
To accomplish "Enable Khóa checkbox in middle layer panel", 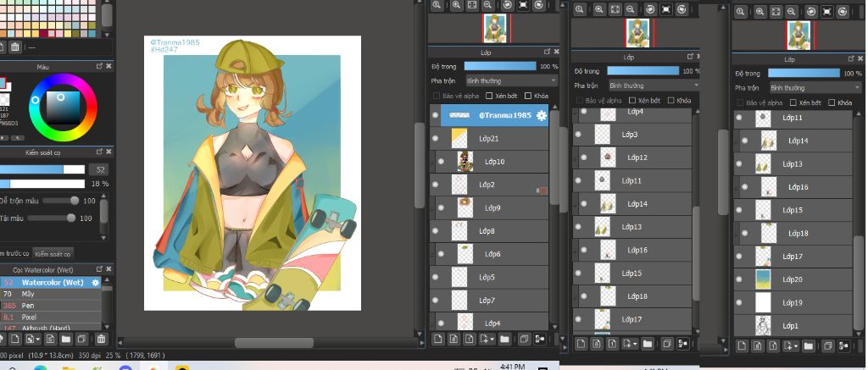I will [671, 101].
